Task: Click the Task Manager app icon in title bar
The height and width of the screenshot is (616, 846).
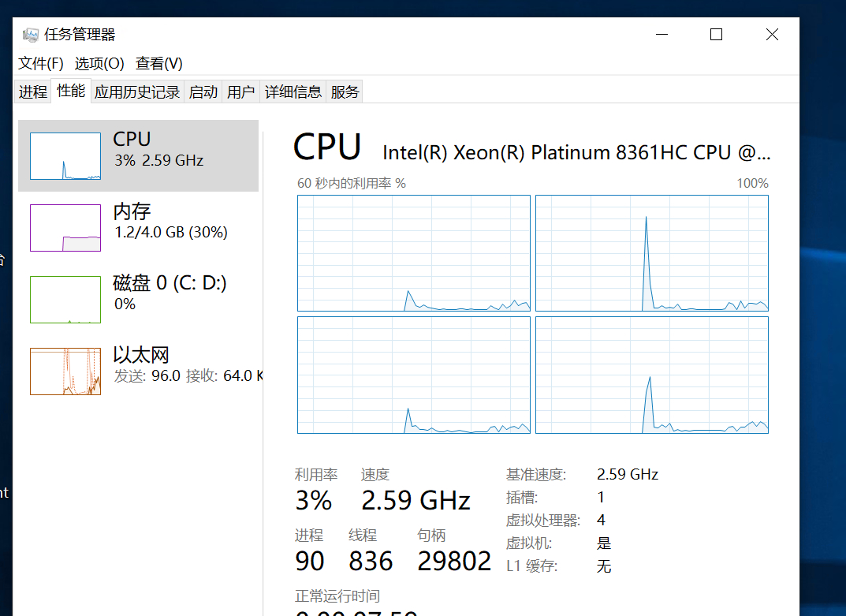Action: (x=31, y=35)
